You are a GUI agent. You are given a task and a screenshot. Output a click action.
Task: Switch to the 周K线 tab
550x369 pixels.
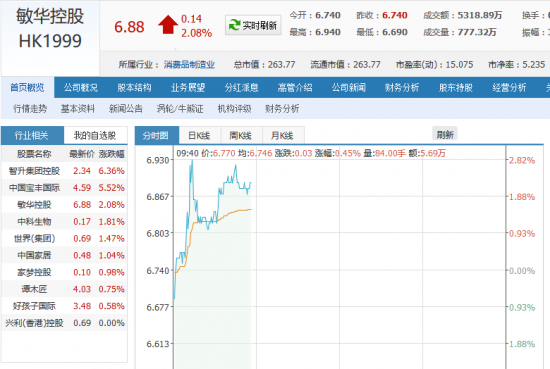(241, 135)
